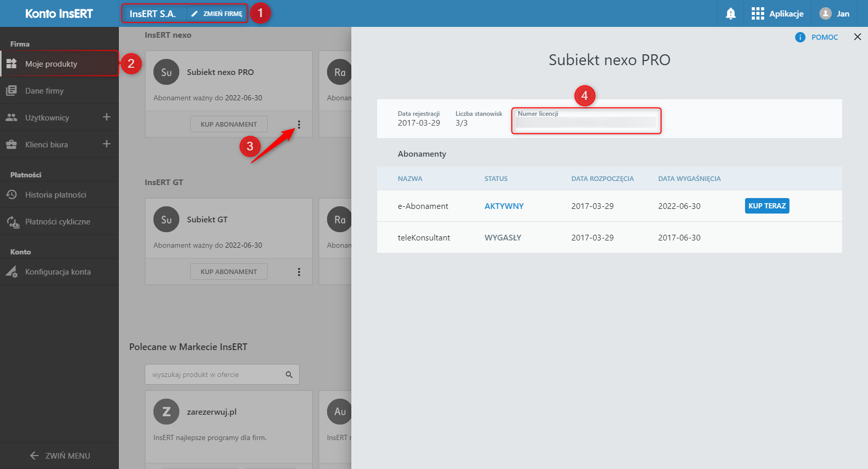Close the Subiekt nexo PRO details panel
The image size is (868, 469).
click(858, 37)
